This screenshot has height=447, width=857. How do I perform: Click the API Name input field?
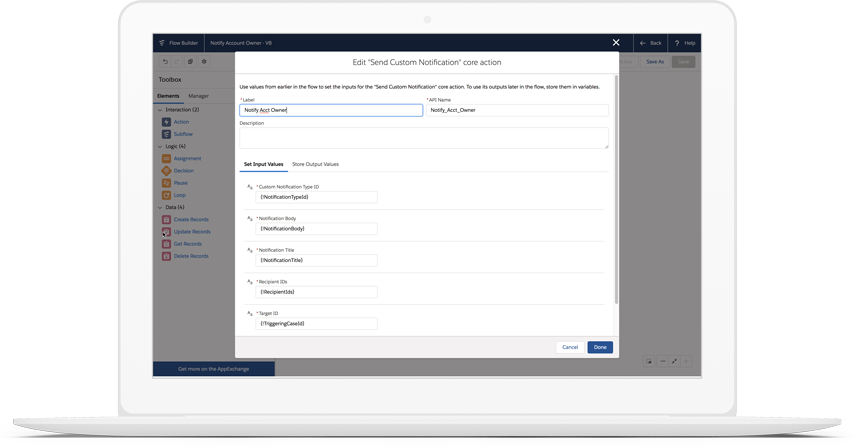click(x=517, y=110)
